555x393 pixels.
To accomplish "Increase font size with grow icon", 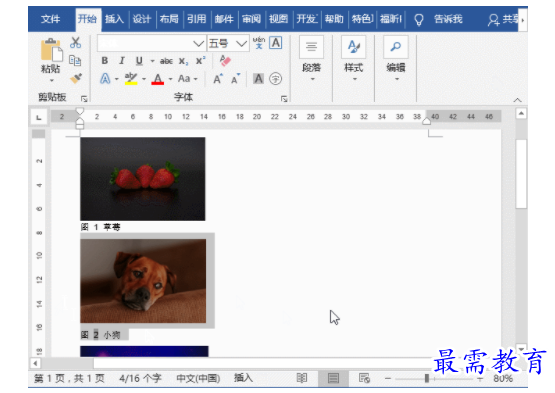I will click(x=218, y=79).
